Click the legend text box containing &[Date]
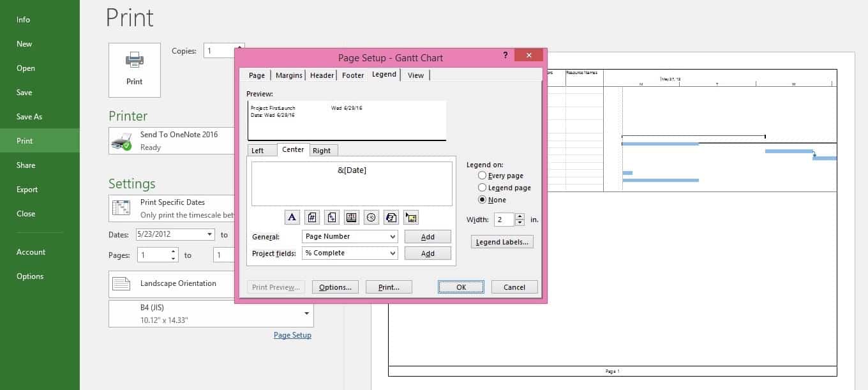Screen dimensions: 868x390 click(x=352, y=184)
